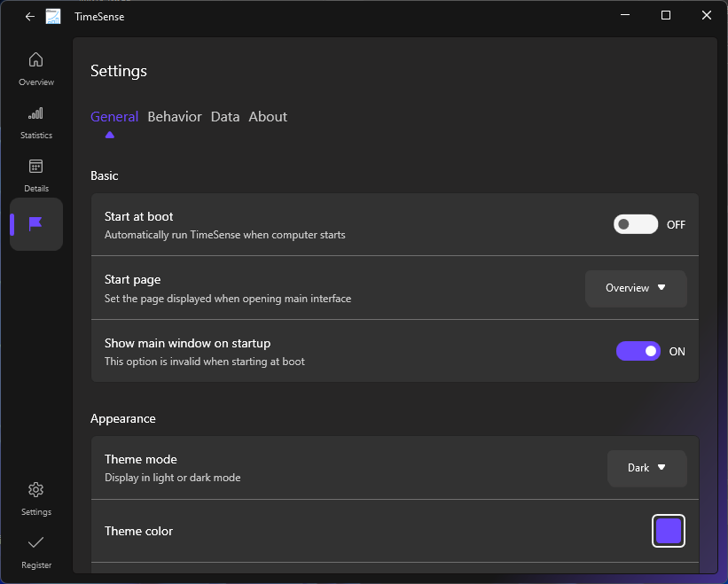The height and width of the screenshot is (584, 728).
Task: Maximize the TimeSense window
Action: coord(666,15)
